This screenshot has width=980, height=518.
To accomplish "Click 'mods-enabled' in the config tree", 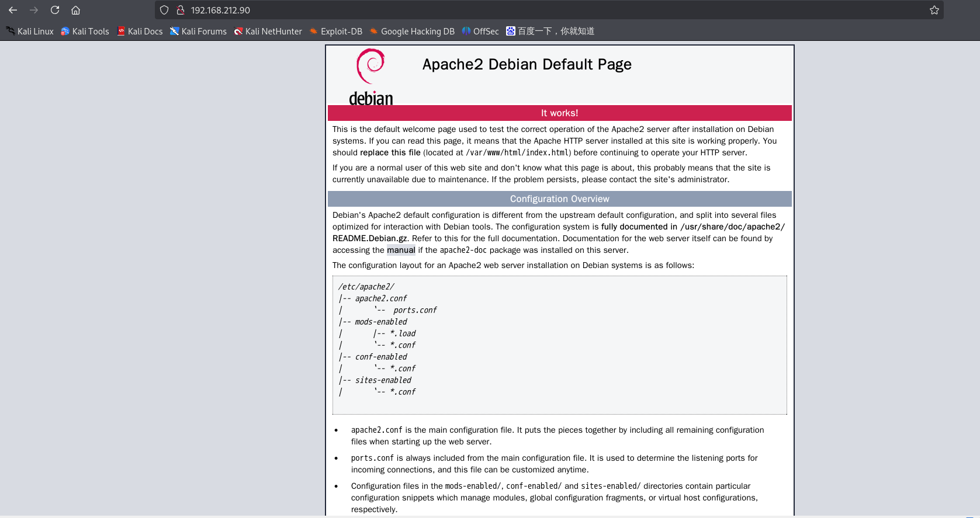I will 381,322.
